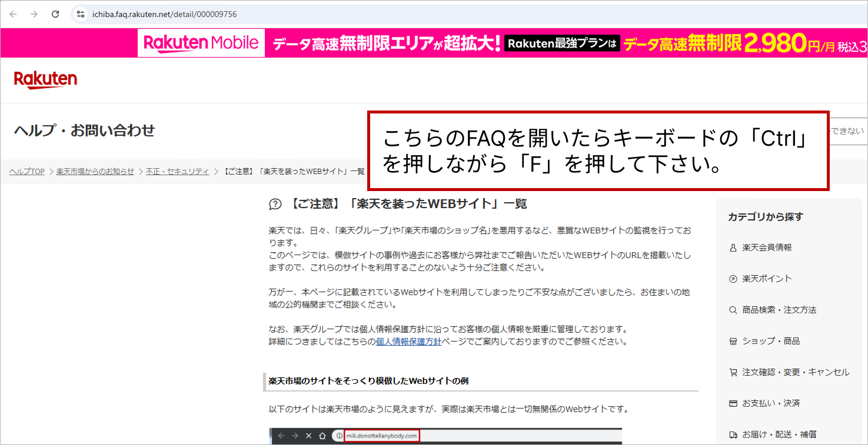Open 楽天市場からのお知らせ breadcrumb link

95,172
